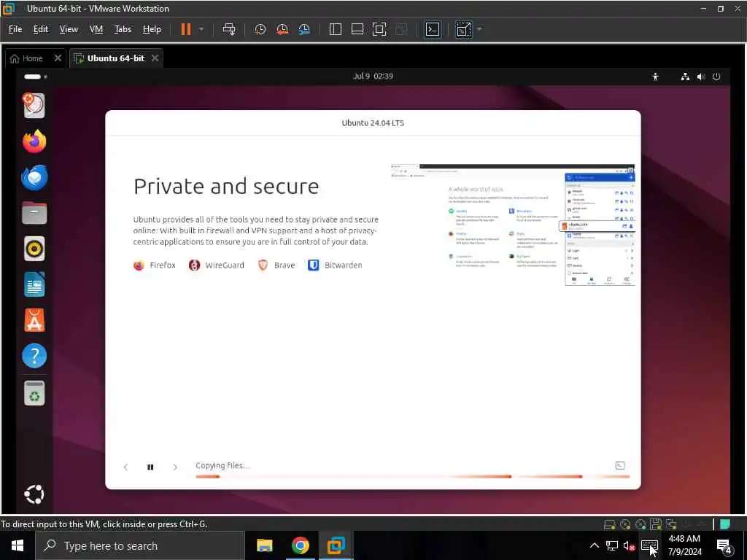Open Chrome from the Windows taskbar
This screenshot has height=560, width=747.
coord(300,545)
